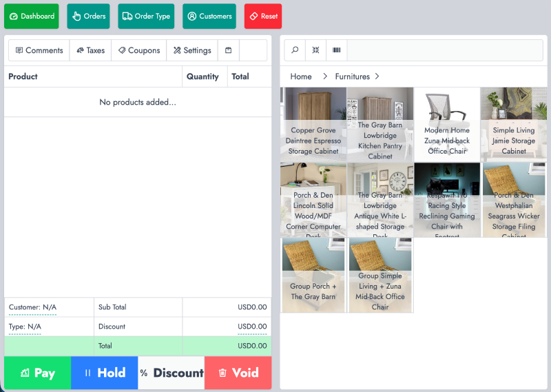Click the blank tab beside the calendar icon
This screenshot has width=551, height=392.
pyautogui.click(x=253, y=50)
